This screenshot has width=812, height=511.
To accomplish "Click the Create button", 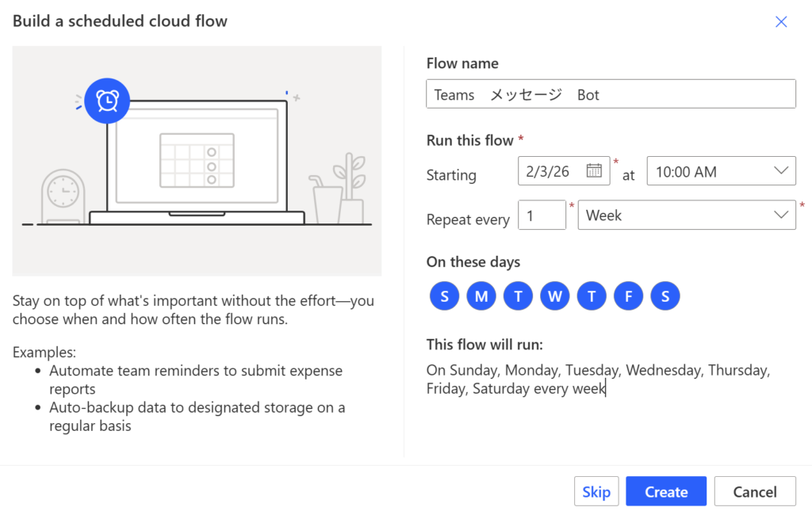I will pos(665,492).
